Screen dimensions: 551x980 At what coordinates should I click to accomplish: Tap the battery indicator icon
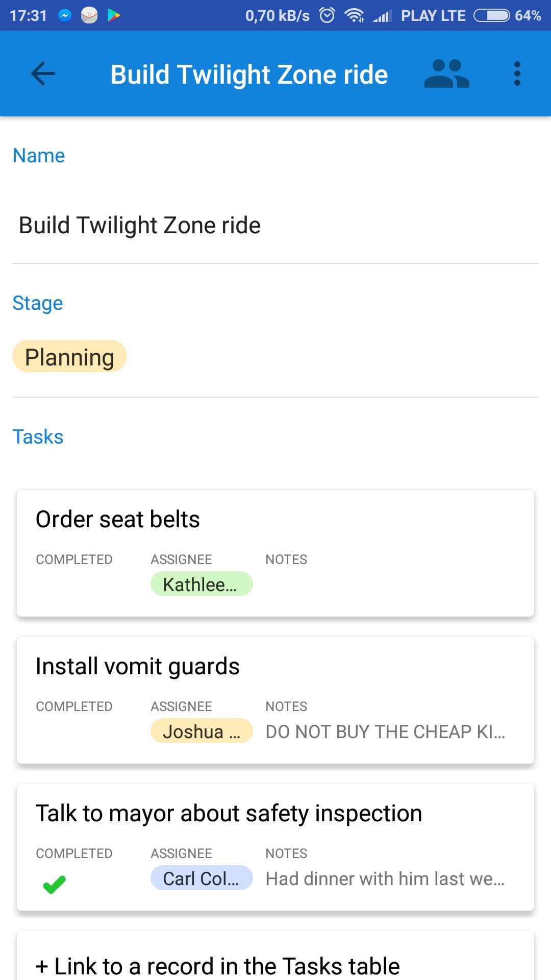click(x=491, y=16)
